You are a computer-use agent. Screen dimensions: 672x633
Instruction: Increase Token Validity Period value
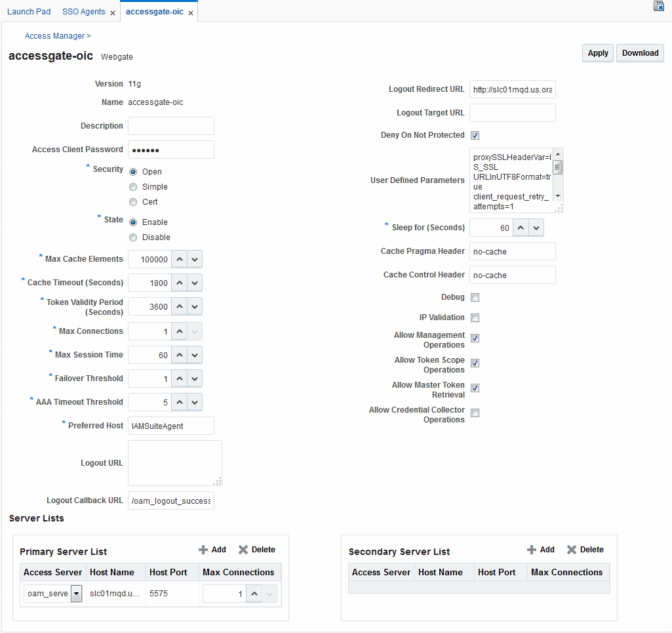pos(180,306)
